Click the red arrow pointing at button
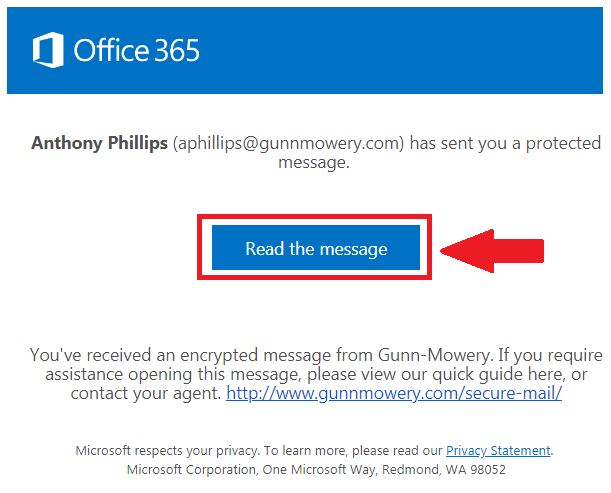 (x=492, y=251)
